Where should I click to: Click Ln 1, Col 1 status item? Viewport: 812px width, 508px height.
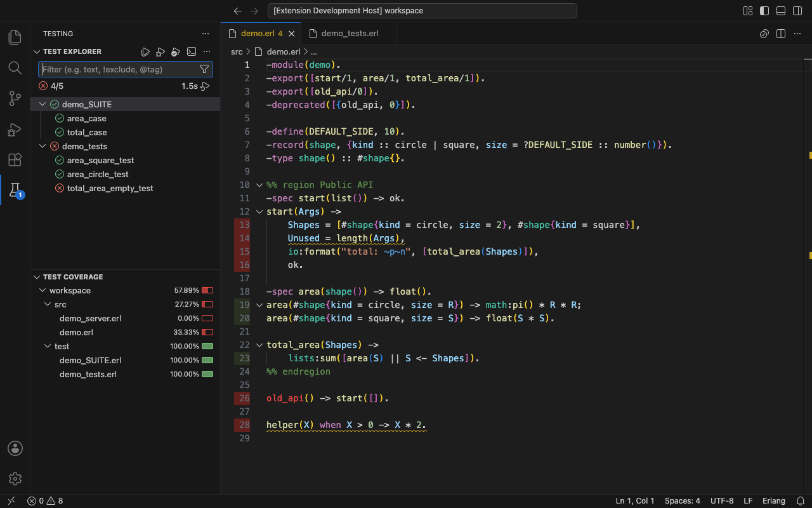pos(635,501)
